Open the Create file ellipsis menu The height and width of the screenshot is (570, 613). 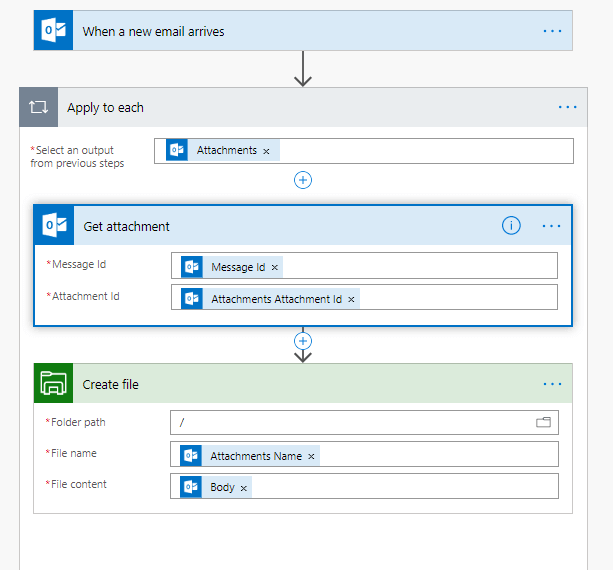tap(552, 384)
